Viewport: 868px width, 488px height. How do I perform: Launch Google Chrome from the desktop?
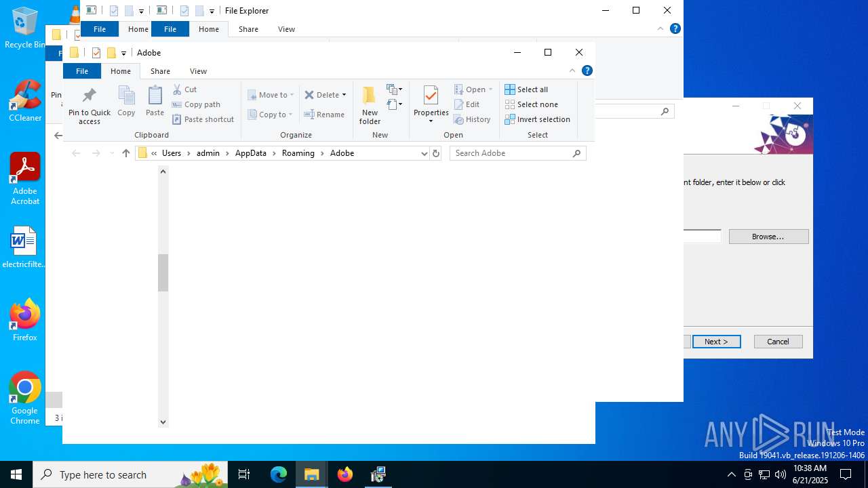click(x=25, y=399)
